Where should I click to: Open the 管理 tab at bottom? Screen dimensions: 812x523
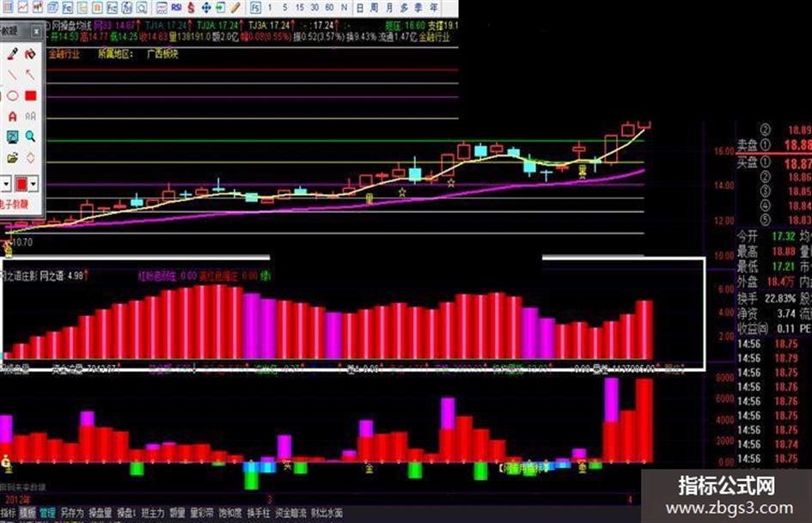(47, 514)
